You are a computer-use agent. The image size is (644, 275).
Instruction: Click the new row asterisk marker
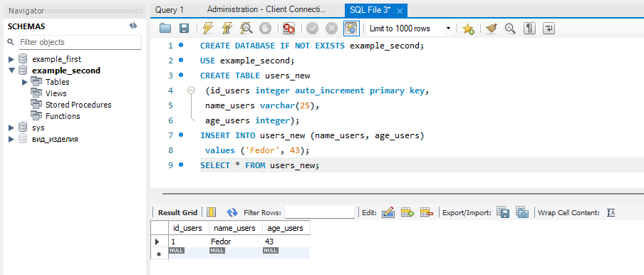(x=159, y=254)
